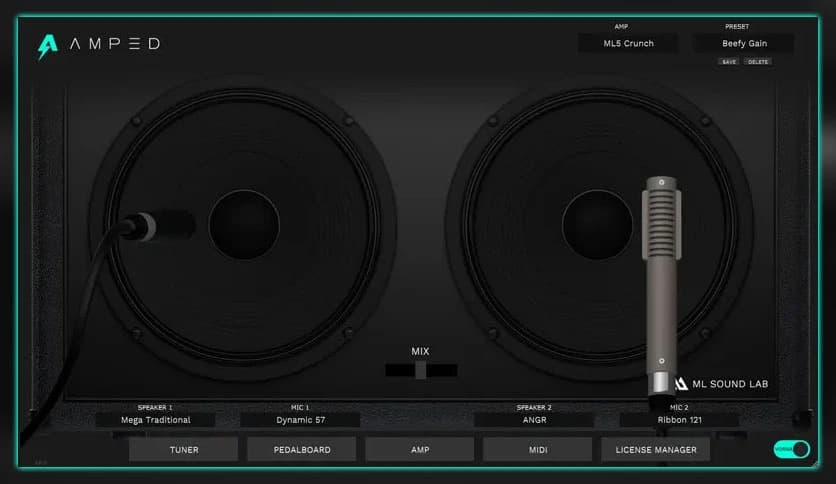Click the ML Sound Lab logo

tap(721, 384)
